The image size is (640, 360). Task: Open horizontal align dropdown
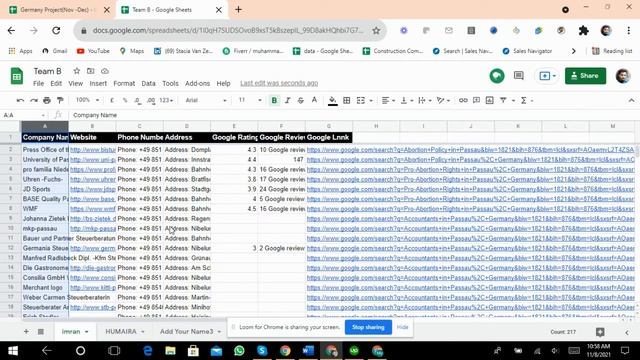point(387,100)
